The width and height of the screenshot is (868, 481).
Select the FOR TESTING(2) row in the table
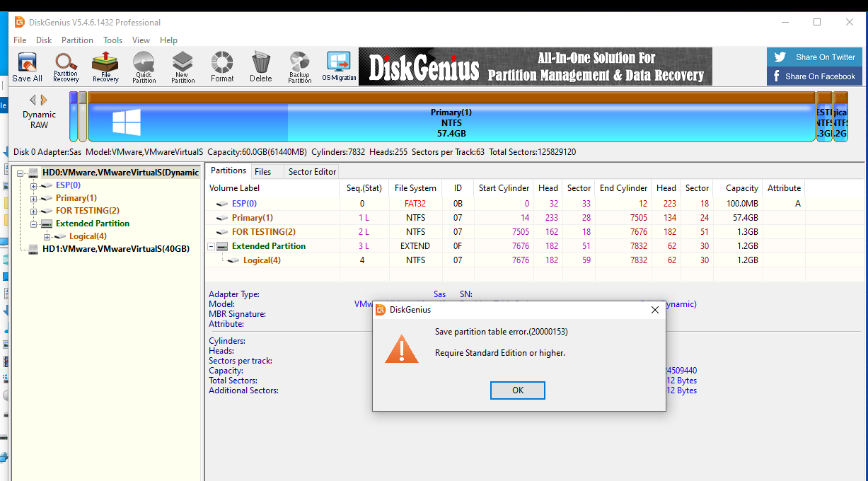(506, 232)
